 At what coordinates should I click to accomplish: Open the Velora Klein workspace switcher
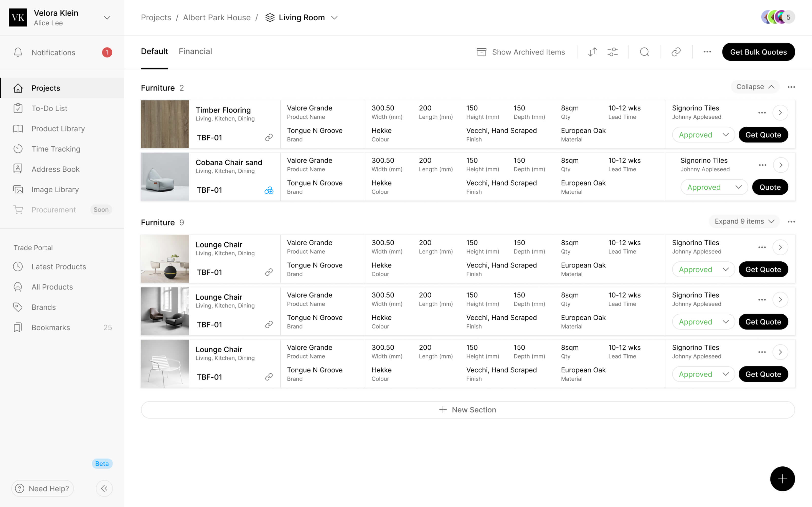(x=107, y=17)
